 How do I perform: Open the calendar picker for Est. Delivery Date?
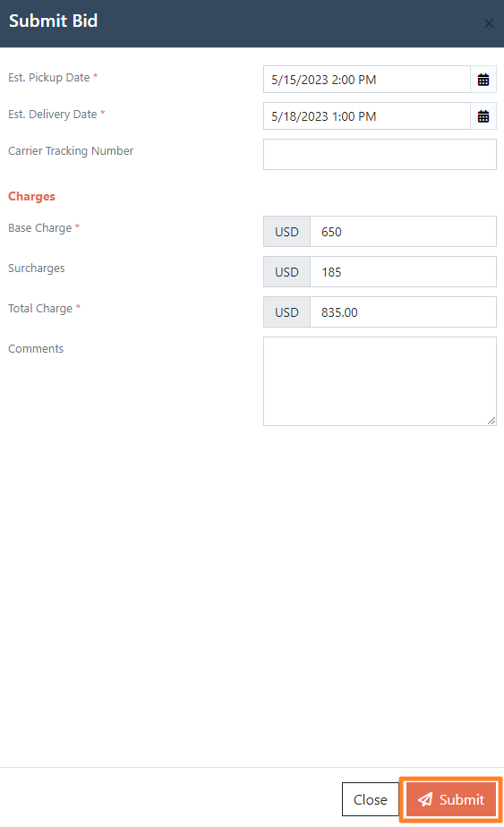(x=483, y=116)
